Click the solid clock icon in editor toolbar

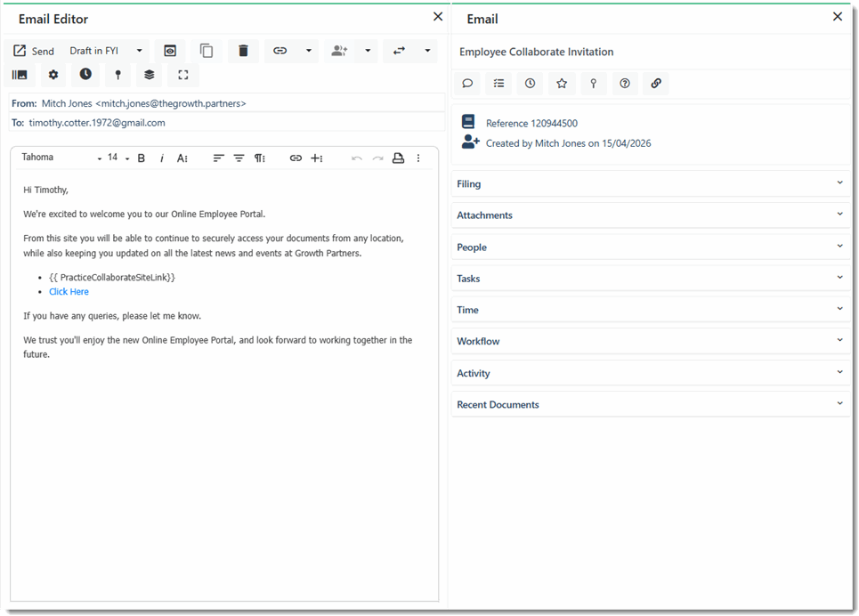tap(85, 75)
